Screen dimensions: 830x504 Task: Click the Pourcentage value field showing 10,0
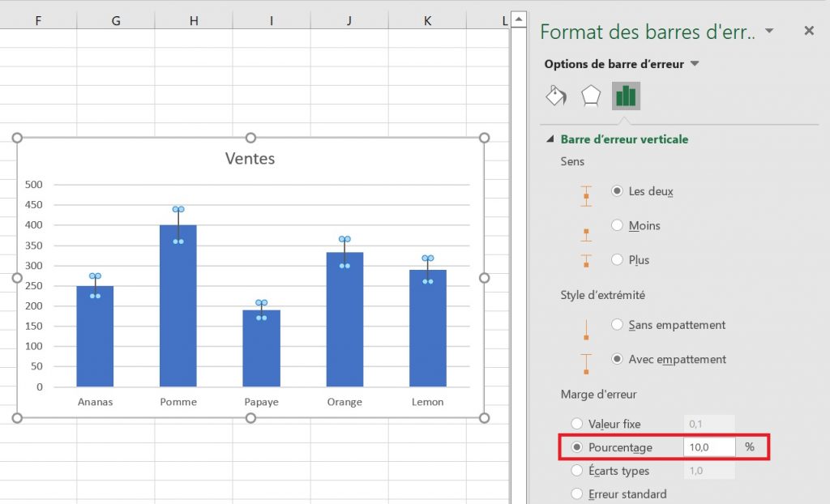click(709, 447)
